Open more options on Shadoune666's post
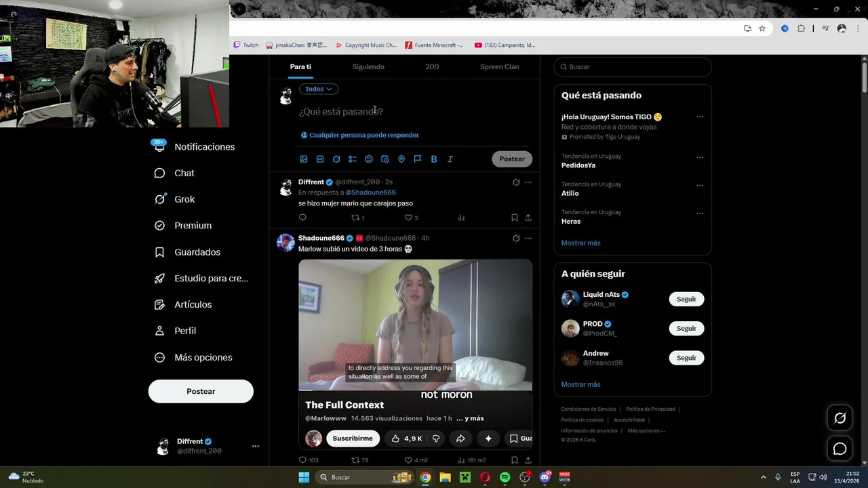The height and width of the screenshot is (488, 868). (x=528, y=239)
